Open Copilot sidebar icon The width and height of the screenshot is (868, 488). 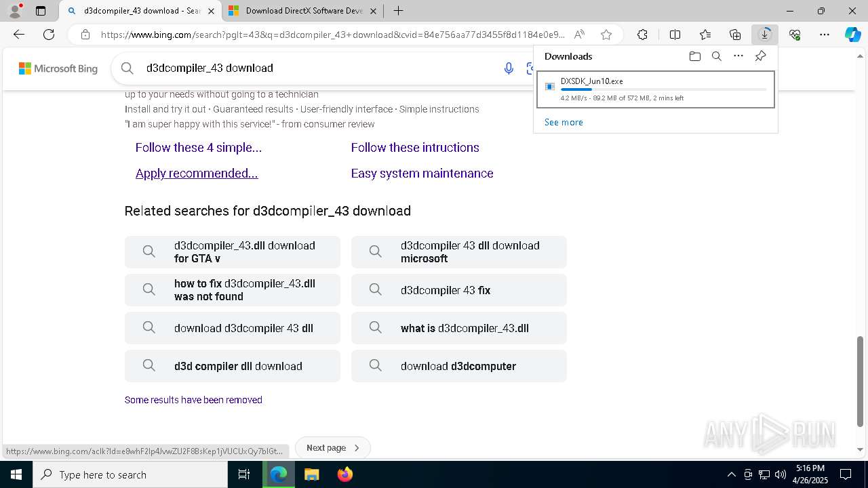tap(852, 35)
